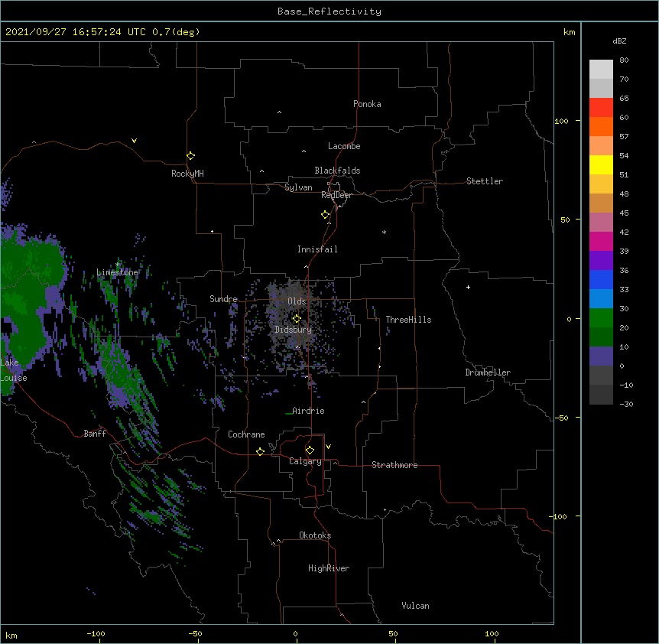Click the Innisfail label
The image size is (659, 644).
click(x=317, y=249)
